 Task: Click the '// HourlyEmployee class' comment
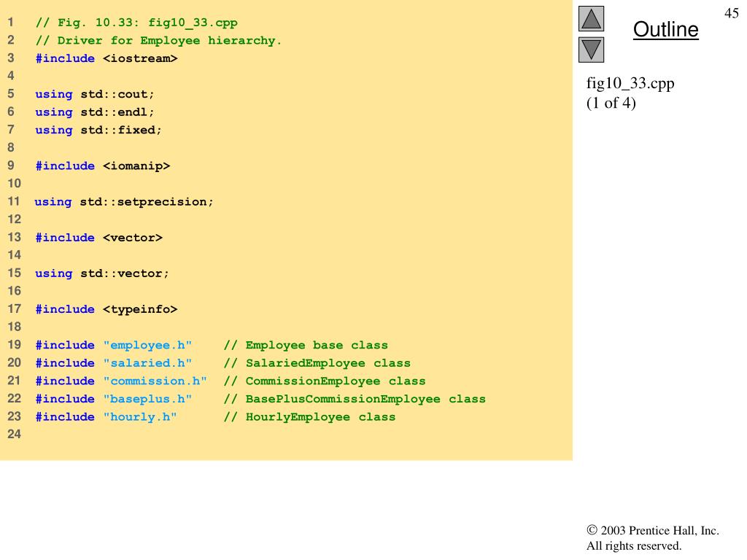point(309,416)
